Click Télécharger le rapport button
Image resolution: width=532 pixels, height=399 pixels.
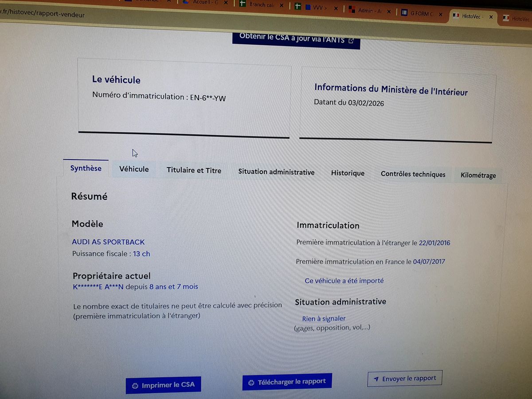point(287,382)
